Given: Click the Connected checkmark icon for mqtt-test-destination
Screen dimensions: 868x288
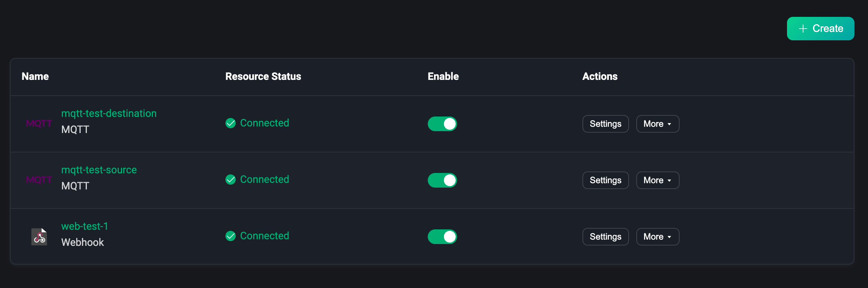Looking at the screenshot, I should (x=231, y=123).
